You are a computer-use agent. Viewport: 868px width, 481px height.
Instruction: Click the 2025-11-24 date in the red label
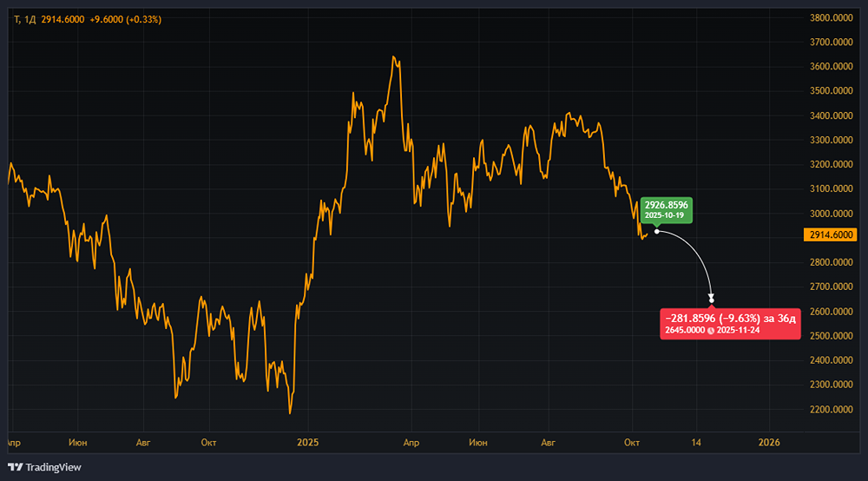[x=738, y=330]
